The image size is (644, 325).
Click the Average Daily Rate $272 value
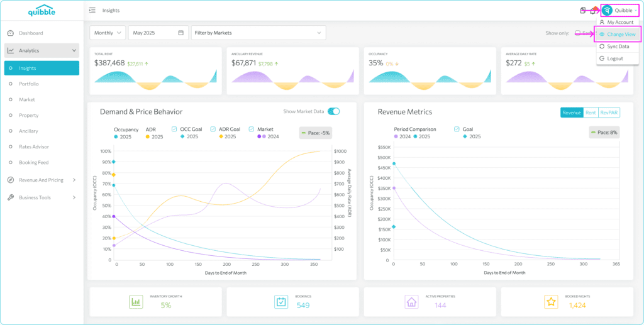pos(513,63)
